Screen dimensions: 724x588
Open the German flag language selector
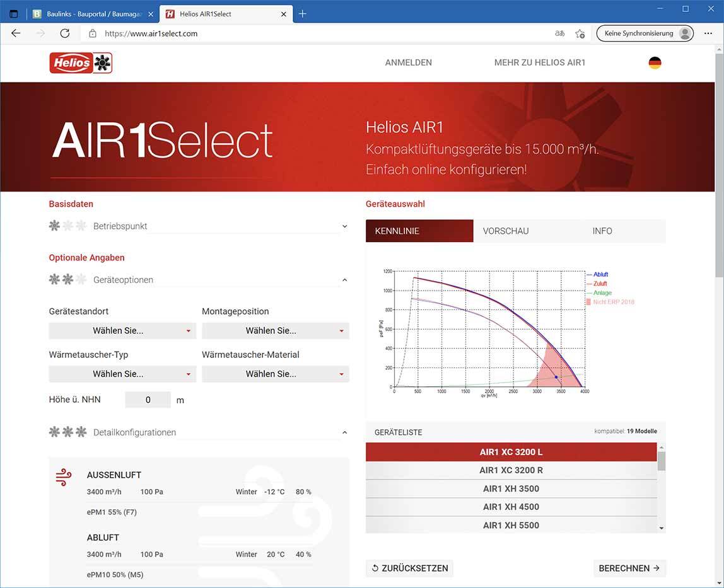655,63
